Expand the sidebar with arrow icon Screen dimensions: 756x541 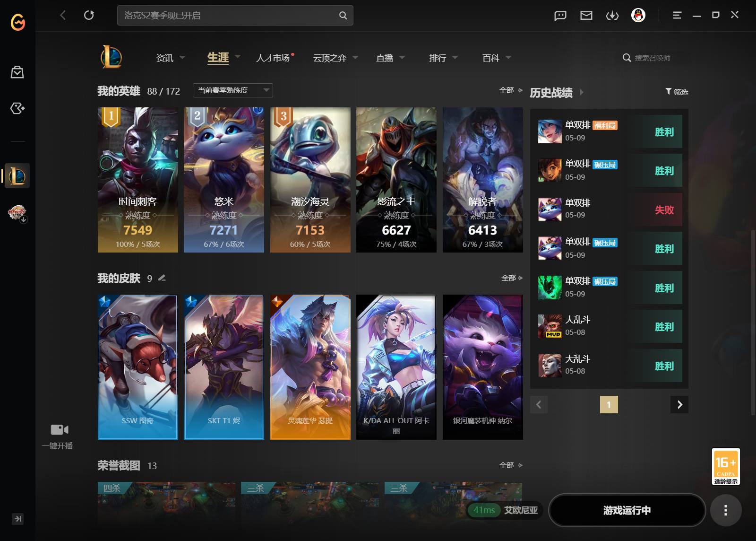(17, 519)
